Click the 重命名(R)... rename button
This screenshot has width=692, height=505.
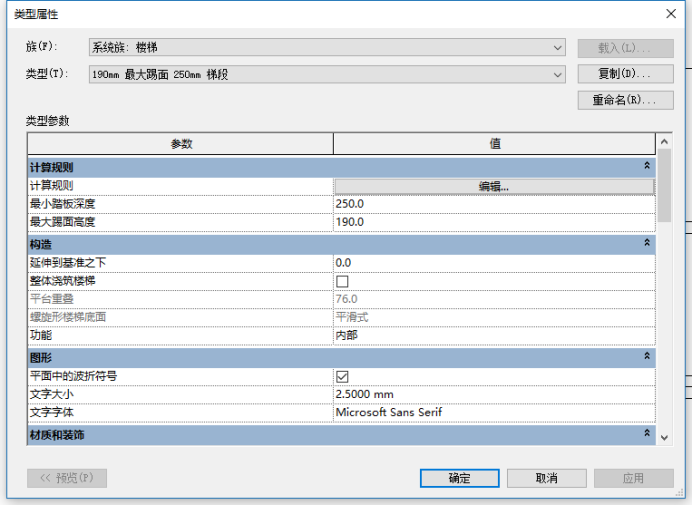point(625,100)
